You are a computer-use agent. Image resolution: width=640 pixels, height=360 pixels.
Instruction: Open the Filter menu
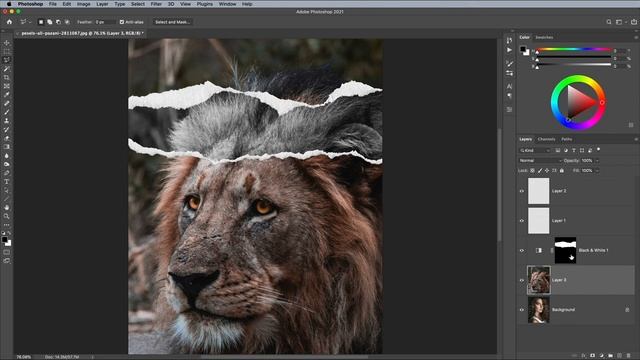(x=156, y=4)
